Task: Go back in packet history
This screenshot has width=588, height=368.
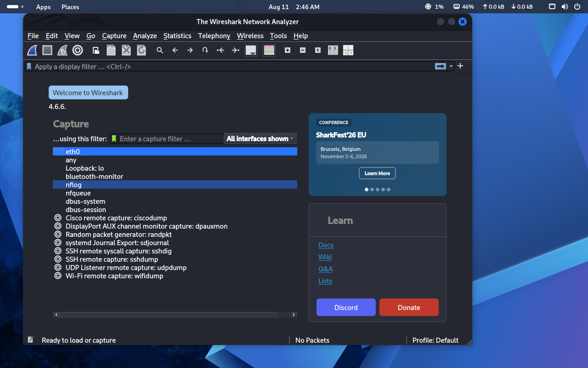Action: click(x=175, y=50)
